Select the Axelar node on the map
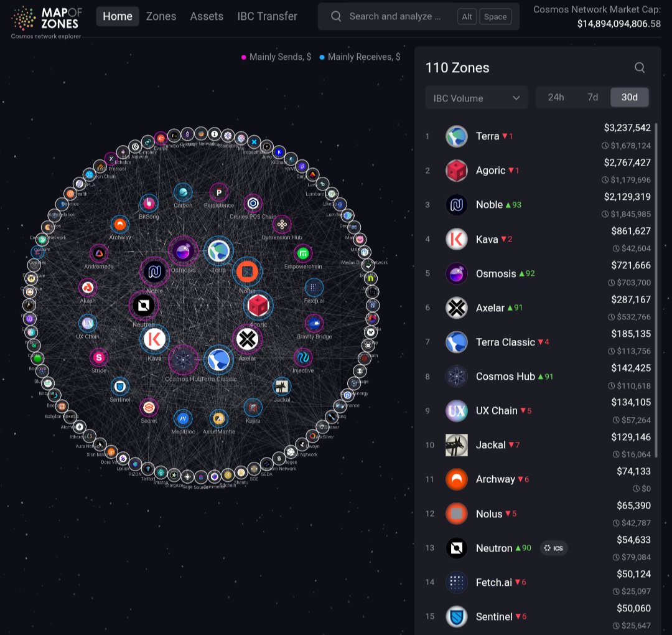 (x=247, y=339)
